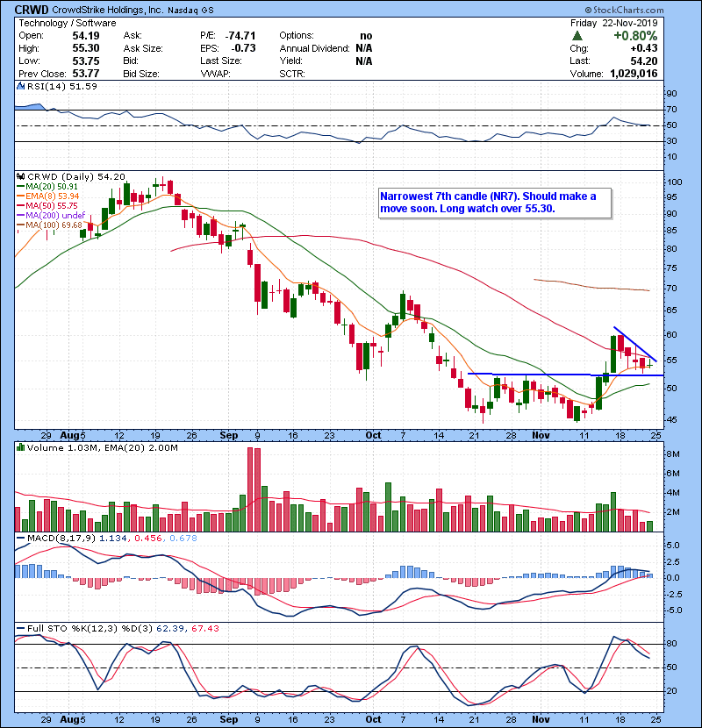This screenshot has height=728, width=702.
Task: Click the orange EMA(8) legend color dash
Action: (x=20, y=196)
